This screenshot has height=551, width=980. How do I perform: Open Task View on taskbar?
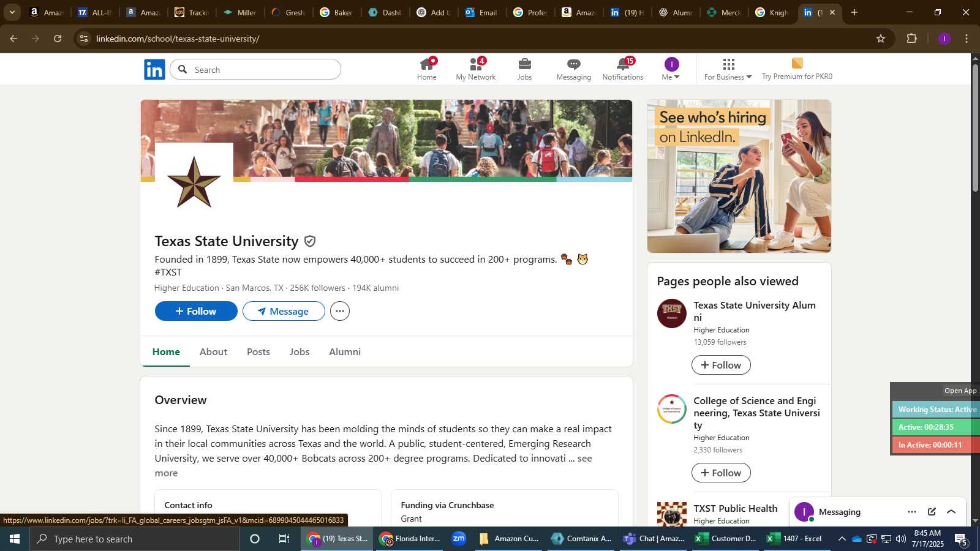pos(284,539)
